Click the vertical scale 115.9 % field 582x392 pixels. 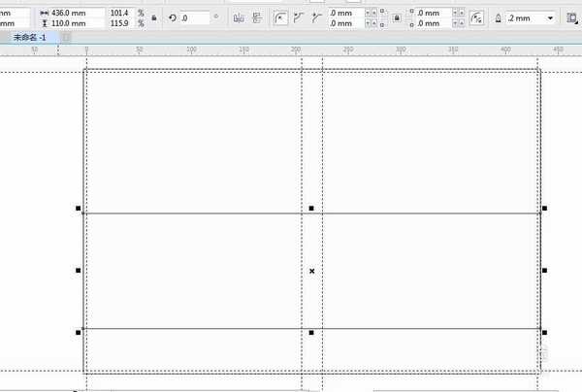(x=118, y=22)
